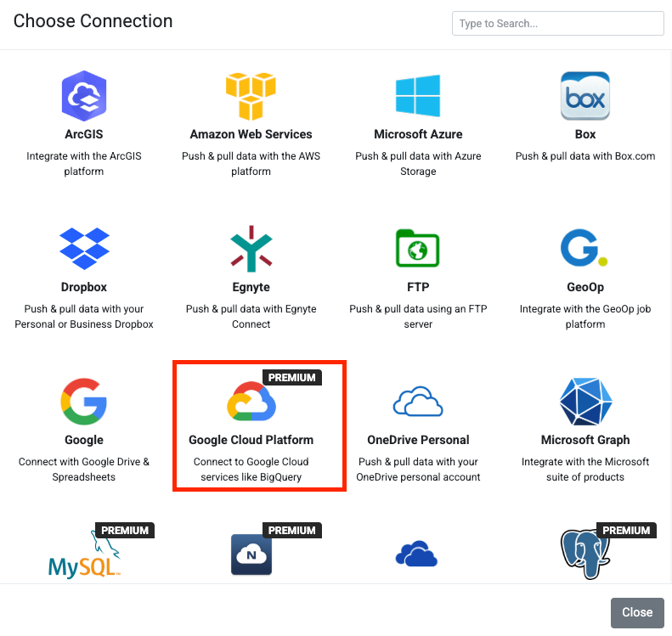Choose the Dropbox logo icon
The height and width of the screenshot is (636, 672).
coord(84,249)
